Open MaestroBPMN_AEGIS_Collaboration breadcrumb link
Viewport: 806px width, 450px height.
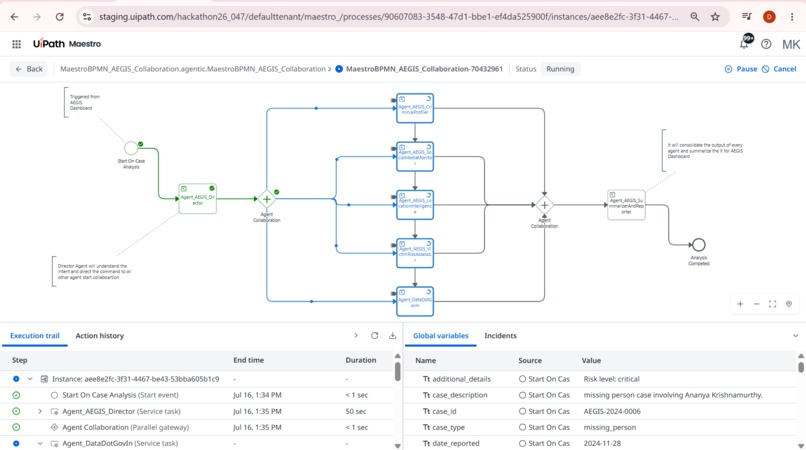193,69
